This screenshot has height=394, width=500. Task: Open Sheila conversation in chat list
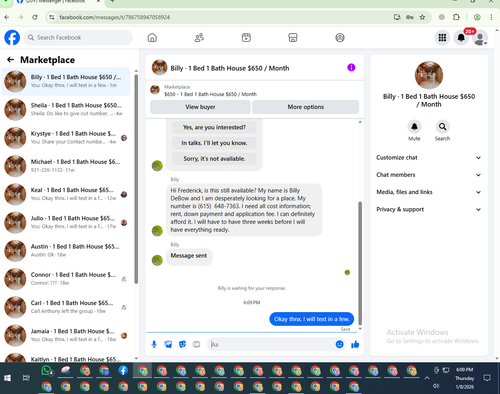click(x=66, y=110)
